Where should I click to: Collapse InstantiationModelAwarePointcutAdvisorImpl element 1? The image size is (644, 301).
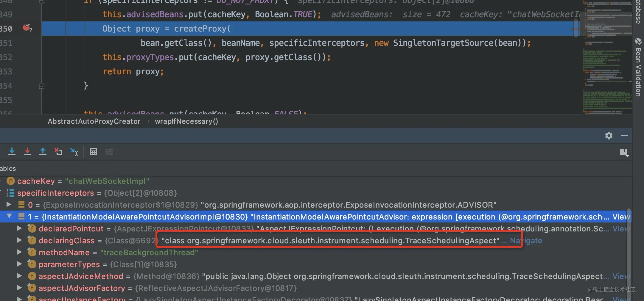(9, 216)
